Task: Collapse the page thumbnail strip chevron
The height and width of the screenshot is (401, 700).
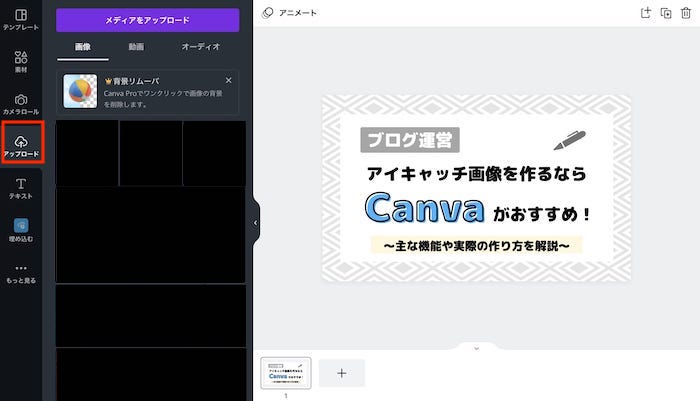Action: pos(476,348)
